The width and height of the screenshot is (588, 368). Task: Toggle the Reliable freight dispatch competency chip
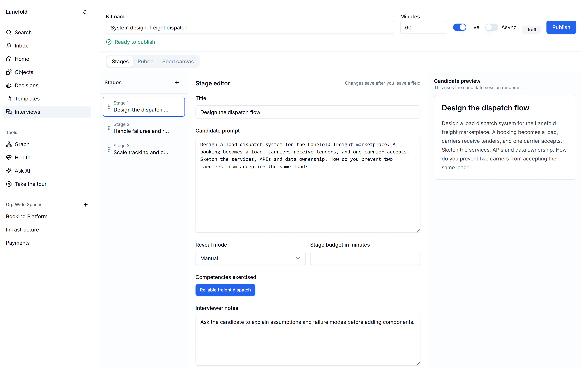[225, 290]
